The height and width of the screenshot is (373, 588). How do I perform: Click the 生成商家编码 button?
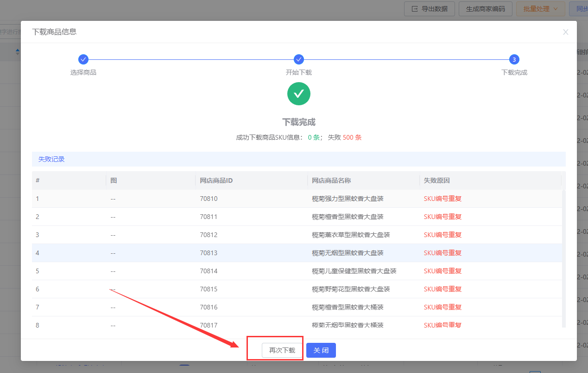pyautogui.click(x=486, y=8)
